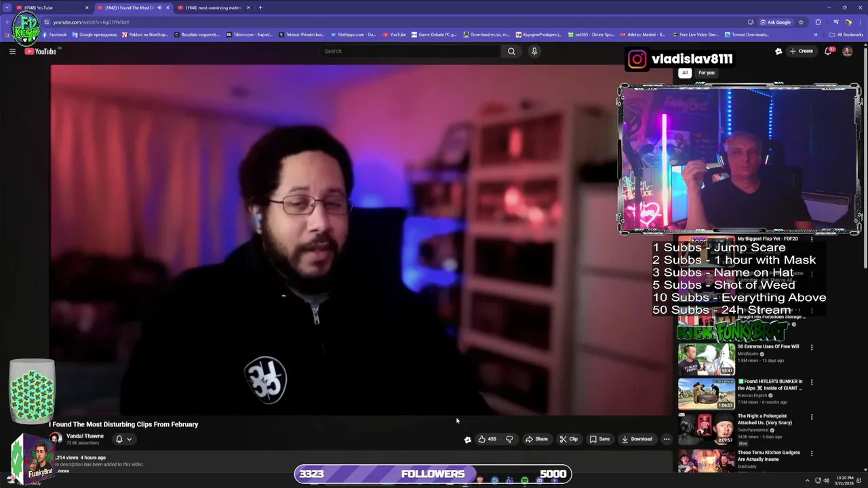Click the Ask Google button
This screenshot has height=488, width=868.
776,22
